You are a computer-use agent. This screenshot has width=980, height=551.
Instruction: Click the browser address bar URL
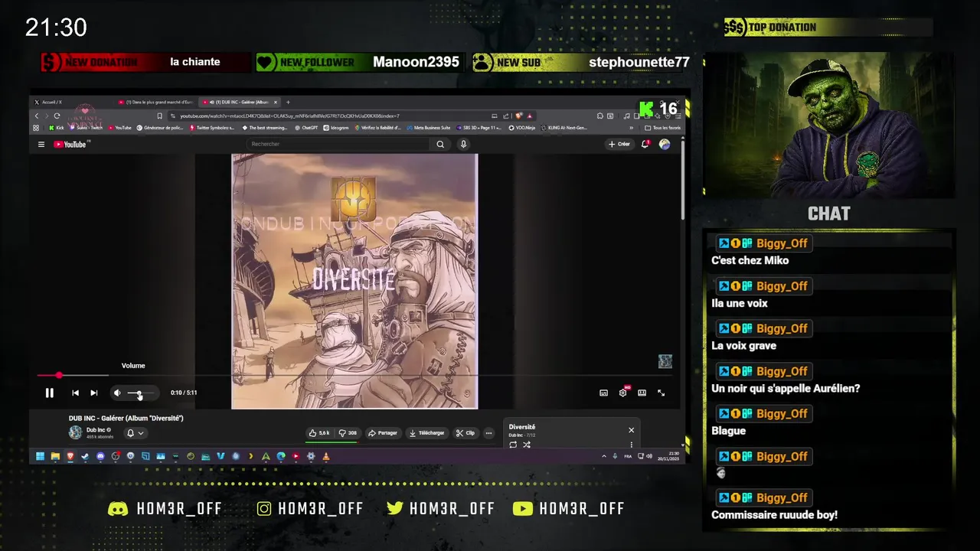[289, 116]
